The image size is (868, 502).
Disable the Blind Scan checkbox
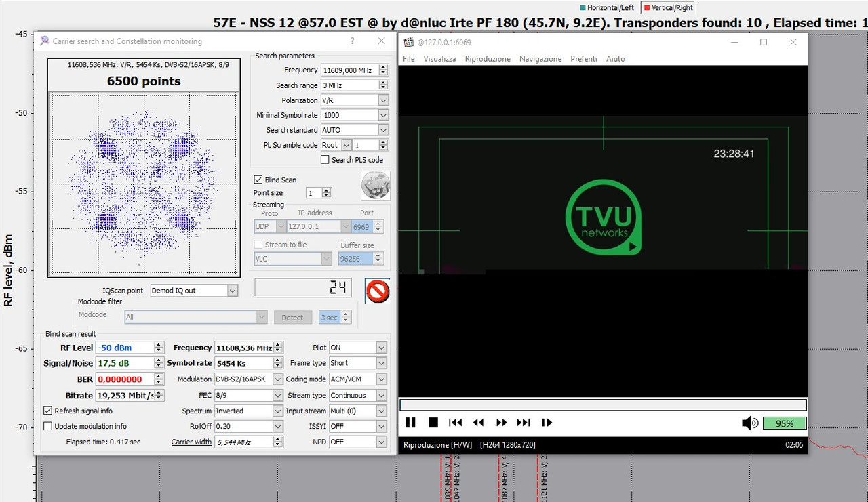click(x=258, y=180)
